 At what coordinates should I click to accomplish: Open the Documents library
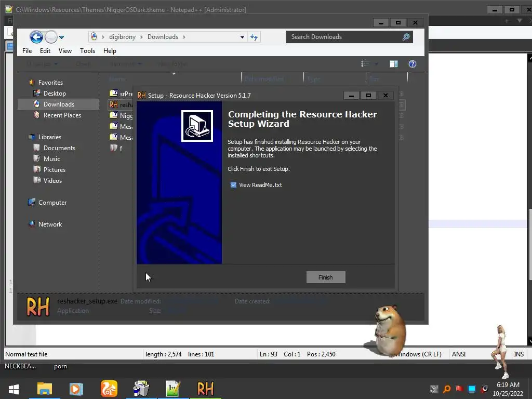point(59,148)
